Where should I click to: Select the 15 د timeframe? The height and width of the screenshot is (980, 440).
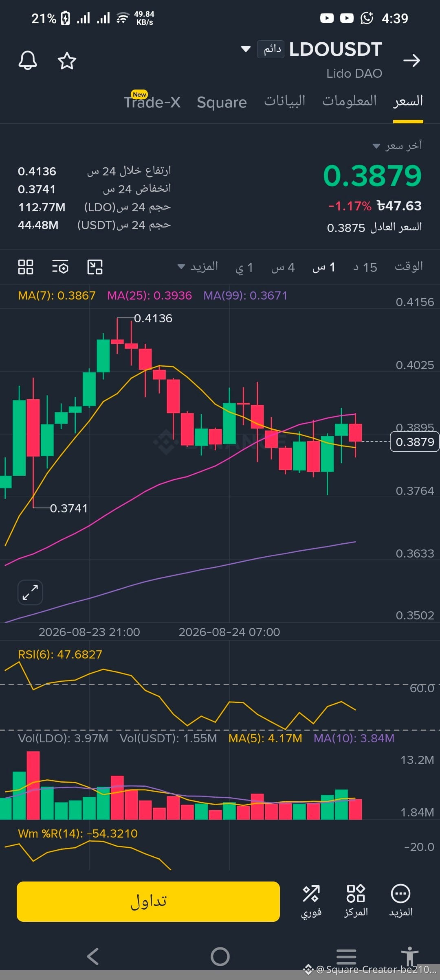365,267
